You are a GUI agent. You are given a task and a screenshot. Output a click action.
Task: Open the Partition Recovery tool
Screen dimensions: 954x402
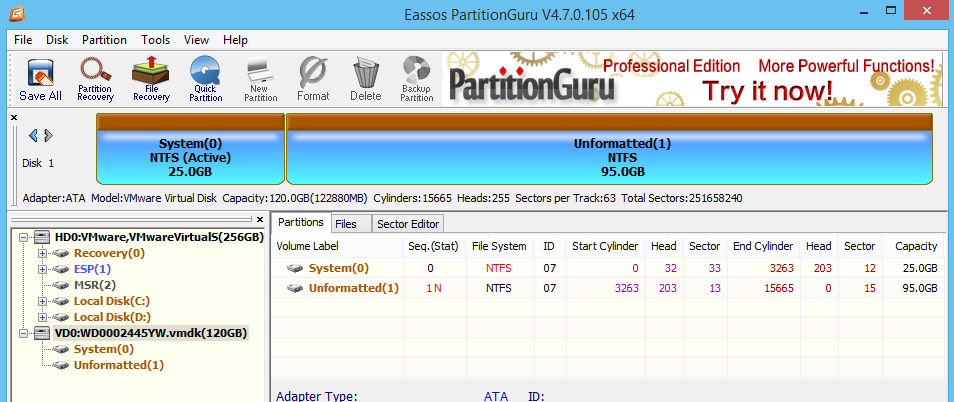96,79
